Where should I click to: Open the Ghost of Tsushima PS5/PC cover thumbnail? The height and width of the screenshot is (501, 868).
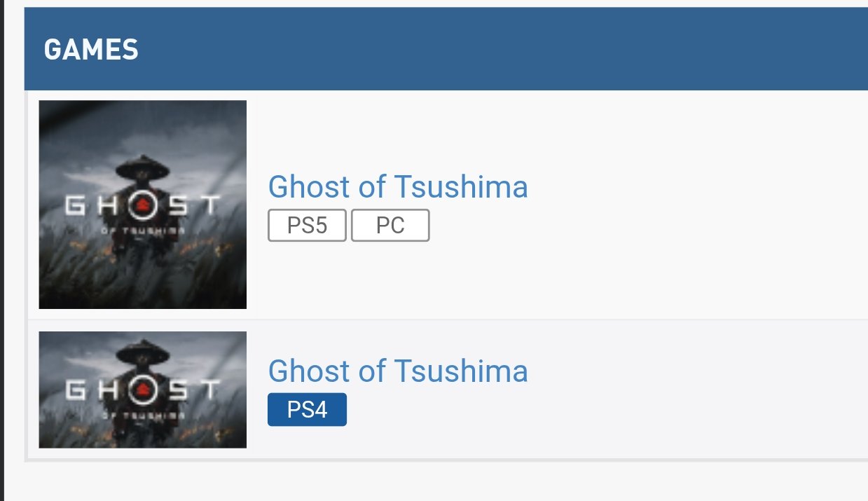coord(142,204)
